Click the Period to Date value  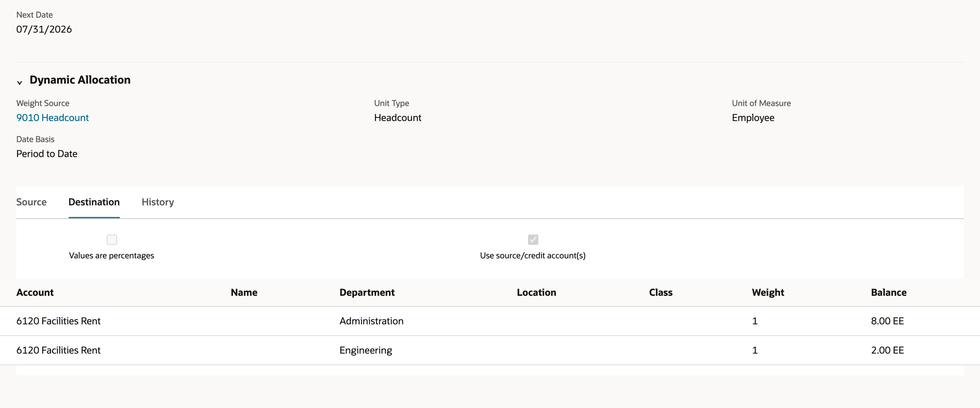tap(47, 154)
